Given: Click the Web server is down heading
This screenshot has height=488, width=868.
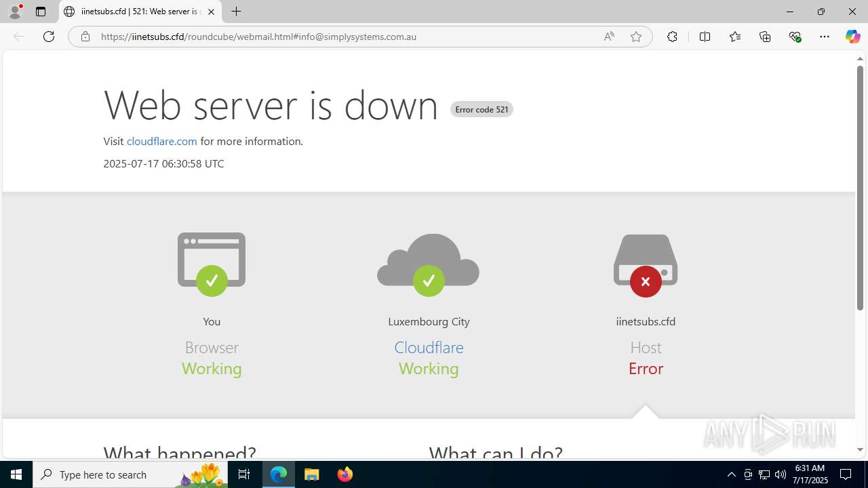Looking at the screenshot, I should [271, 105].
